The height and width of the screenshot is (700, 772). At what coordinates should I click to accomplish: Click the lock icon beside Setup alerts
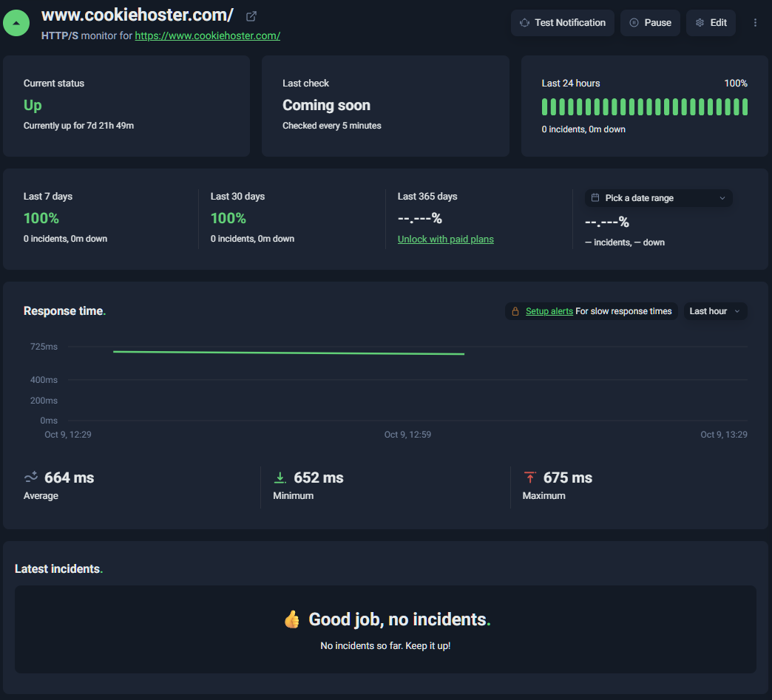pyautogui.click(x=515, y=311)
